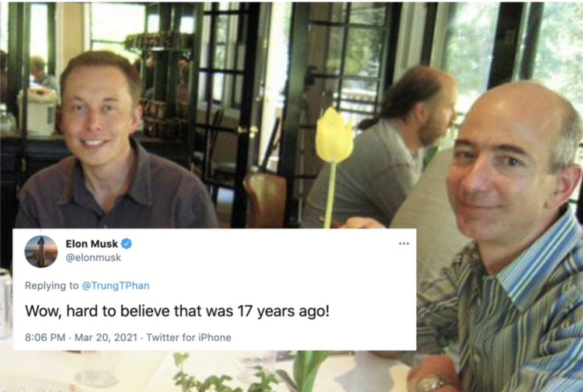
Task: Click the silver wristwatch in the photo
Action: pyautogui.click(x=431, y=384)
